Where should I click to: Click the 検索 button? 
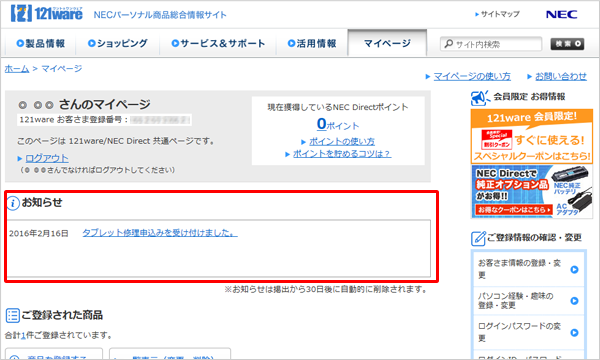click(x=567, y=44)
